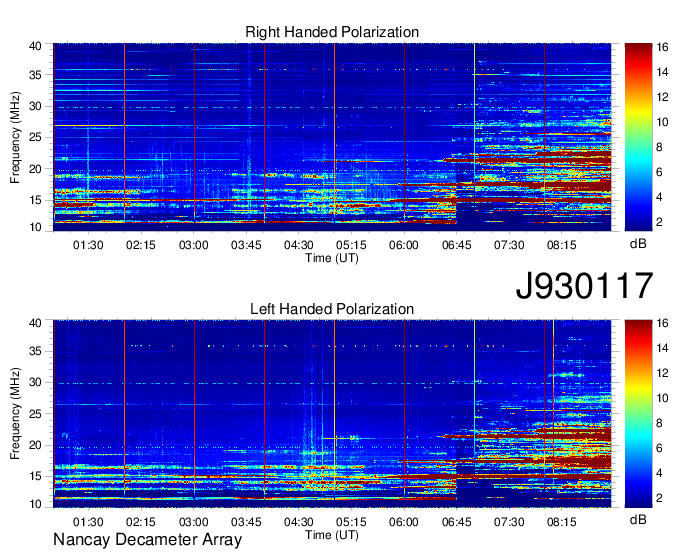This screenshot has height=552, width=680.
Task: Click the 40 MHz tick on bottom frequency axis
Action: coord(35,323)
